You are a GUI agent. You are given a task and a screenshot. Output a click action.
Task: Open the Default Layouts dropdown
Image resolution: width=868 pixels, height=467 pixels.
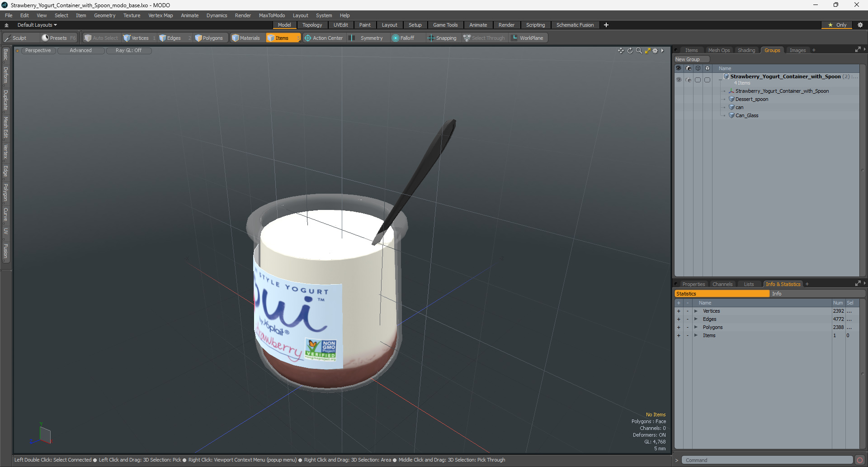[x=37, y=25]
